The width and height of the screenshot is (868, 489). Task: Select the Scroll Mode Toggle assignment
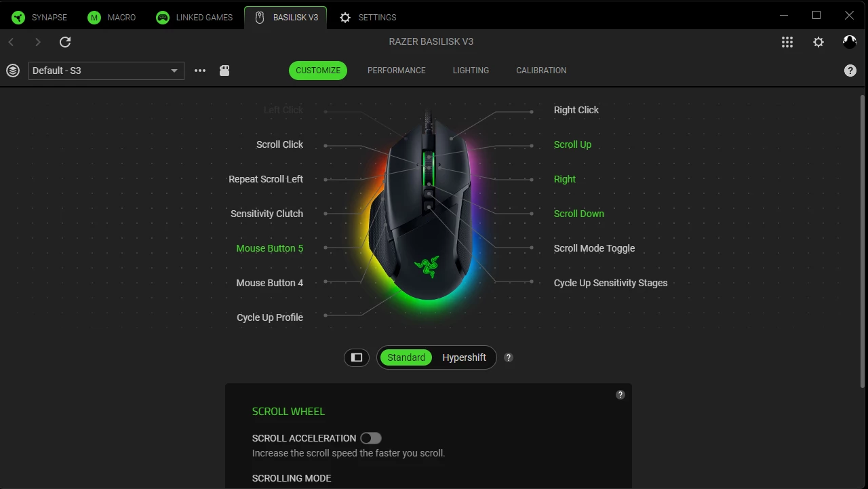coord(594,248)
